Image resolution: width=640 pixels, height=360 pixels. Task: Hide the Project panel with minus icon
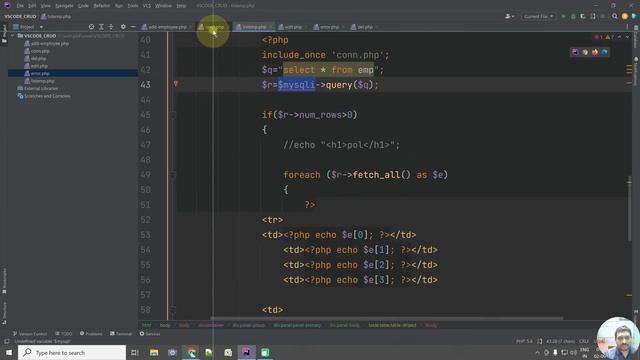pos(133,27)
